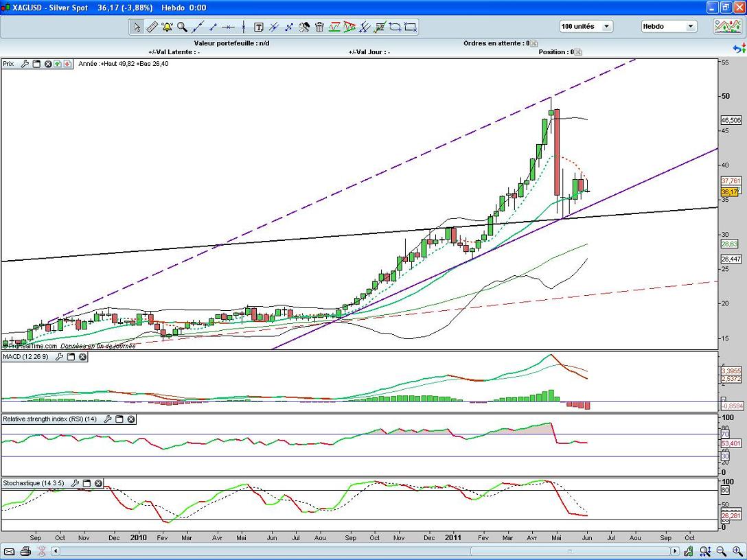Screen dimensions: 747x560
Task: Open Prix panel wrench settings
Action: pos(25,64)
